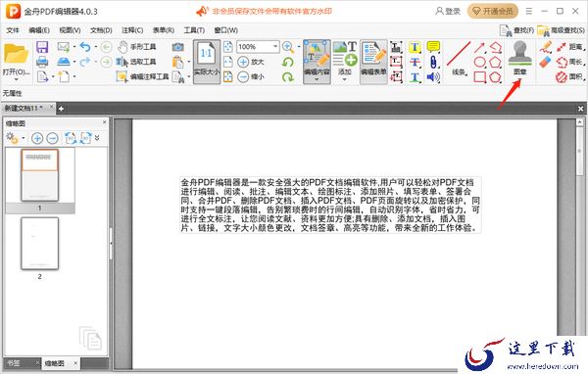Select the Line (线条) drawing tool
The image size is (588, 374).
click(x=459, y=59)
